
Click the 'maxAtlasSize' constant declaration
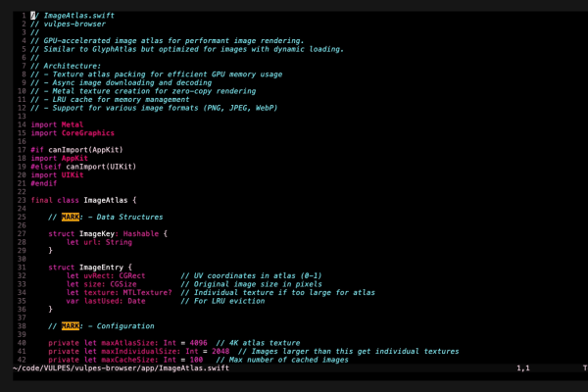click(x=127, y=343)
